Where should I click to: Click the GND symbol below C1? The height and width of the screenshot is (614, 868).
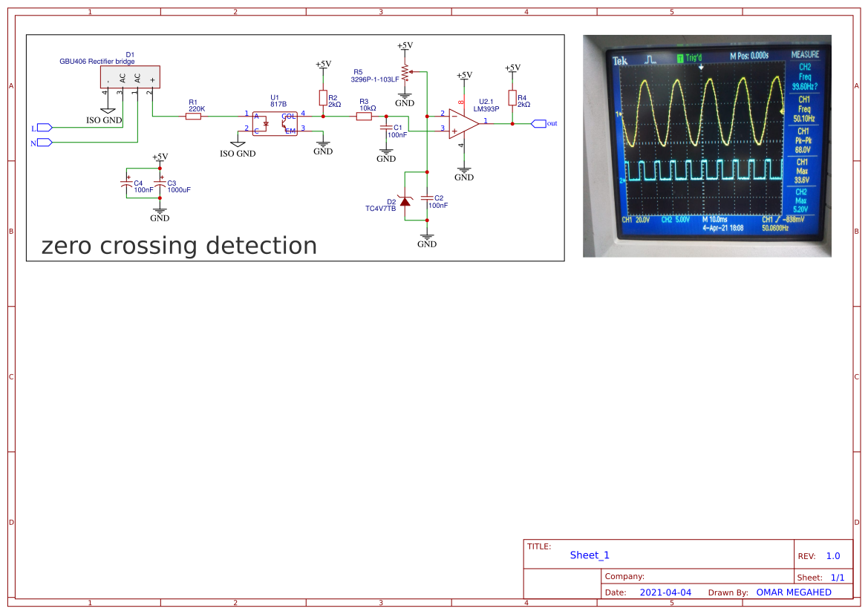[386, 150]
